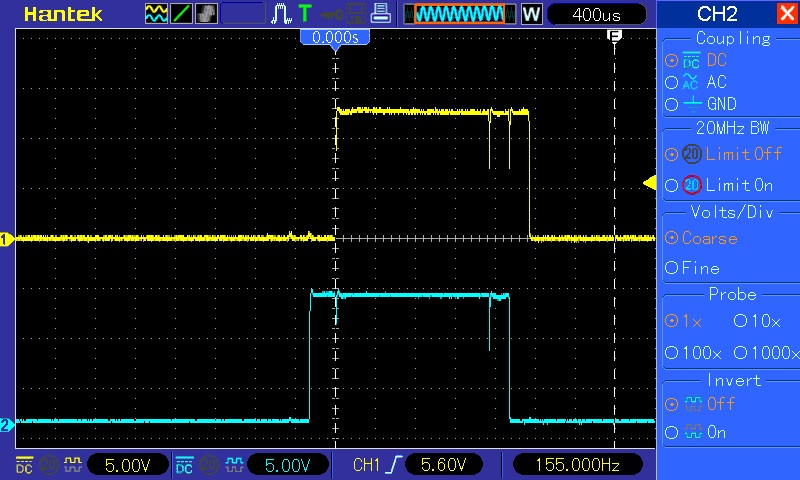Click the gray persistence waveform icon

click(206, 14)
